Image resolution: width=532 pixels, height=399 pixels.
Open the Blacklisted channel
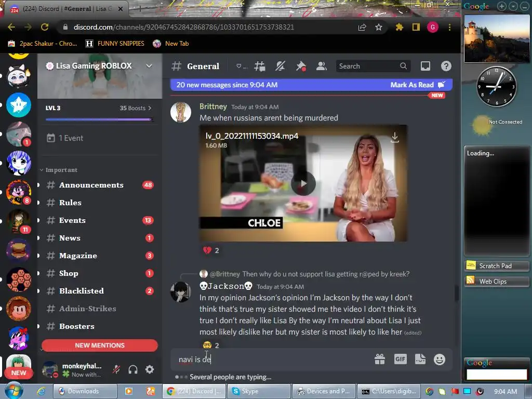point(98,291)
